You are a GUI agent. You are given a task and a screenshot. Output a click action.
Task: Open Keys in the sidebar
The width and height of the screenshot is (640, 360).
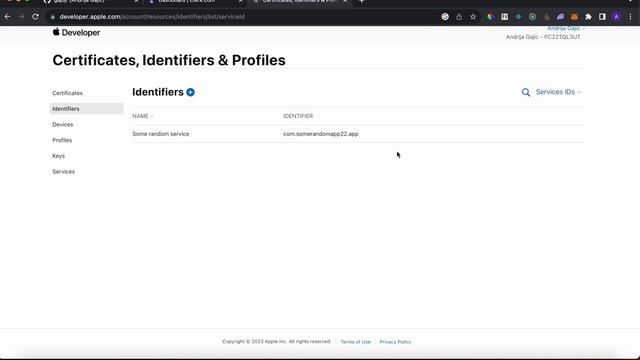(x=58, y=156)
